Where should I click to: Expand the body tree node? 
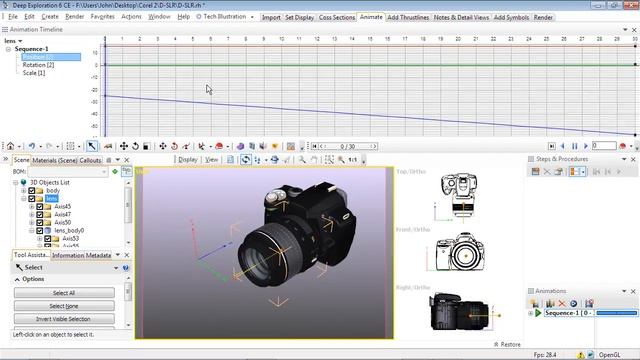(x=24, y=191)
